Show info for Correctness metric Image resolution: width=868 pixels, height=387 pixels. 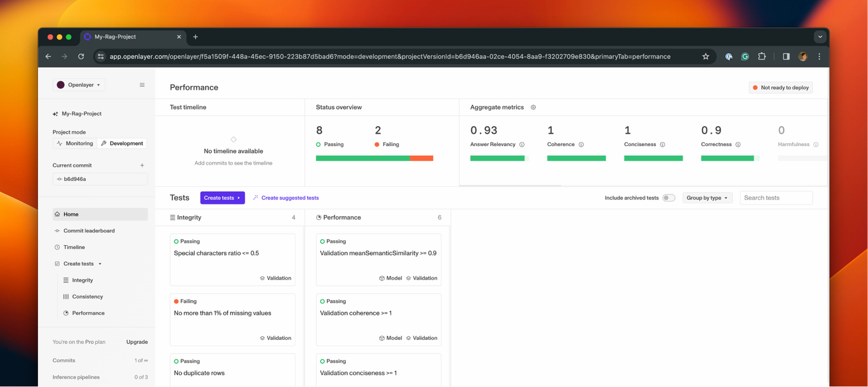[738, 144]
